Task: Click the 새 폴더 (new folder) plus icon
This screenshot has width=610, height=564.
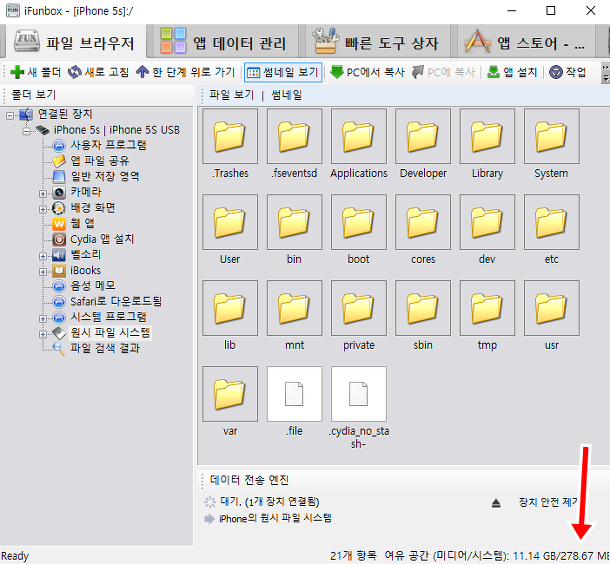Action: click(x=17, y=72)
